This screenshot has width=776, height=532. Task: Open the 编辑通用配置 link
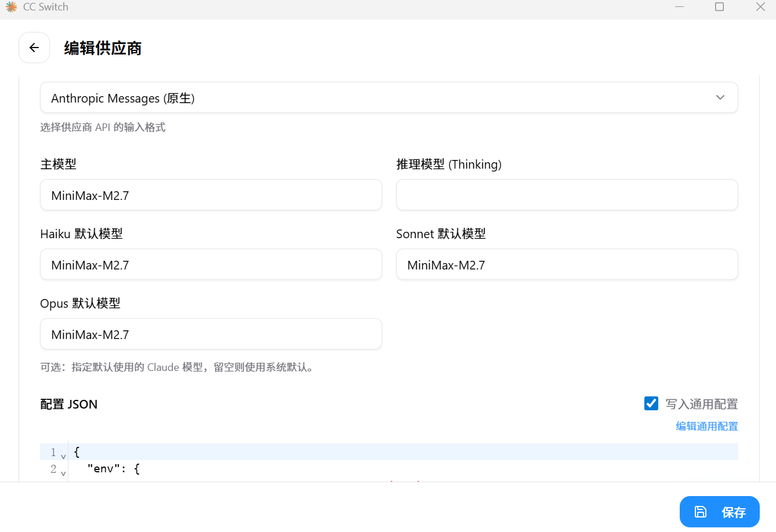click(706, 426)
